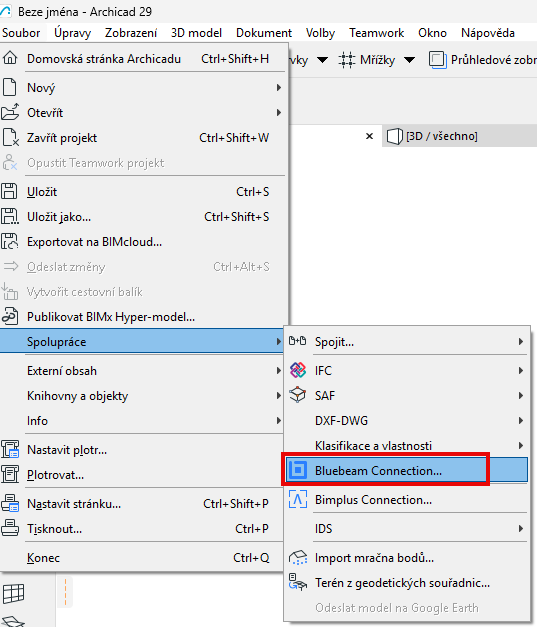537x627 pixels.
Task: Choose Tisknout print entry
Action: [x=142, y=529]
